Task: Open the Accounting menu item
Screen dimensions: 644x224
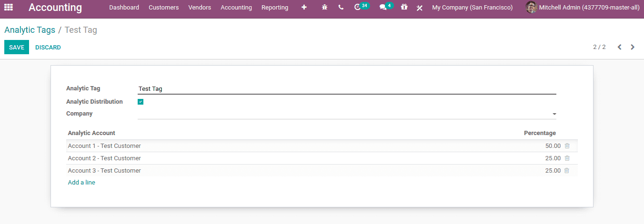Action: click(x=236, y=8)
